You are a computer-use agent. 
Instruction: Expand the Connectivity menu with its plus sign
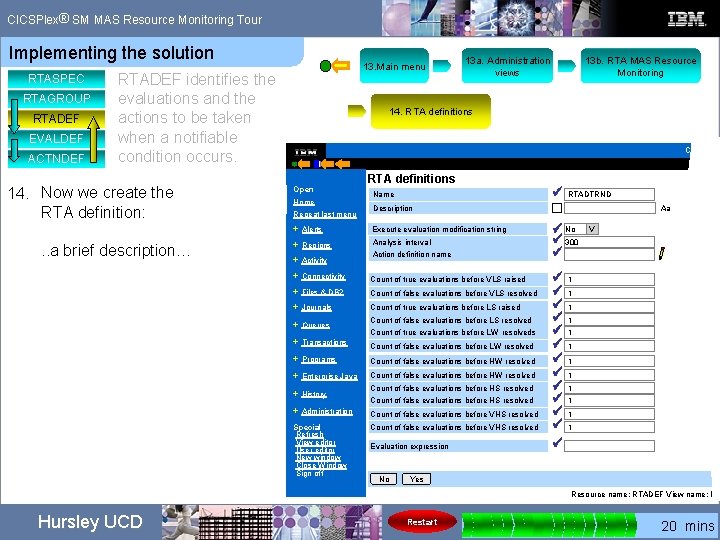pyautogui.click(x=296, y=276)
